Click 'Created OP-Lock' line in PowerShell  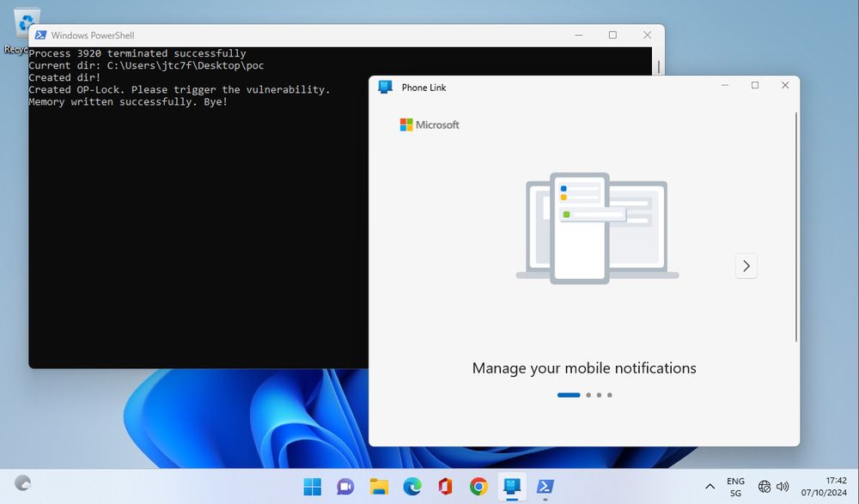pyautogui.click(x=180, y=90)
